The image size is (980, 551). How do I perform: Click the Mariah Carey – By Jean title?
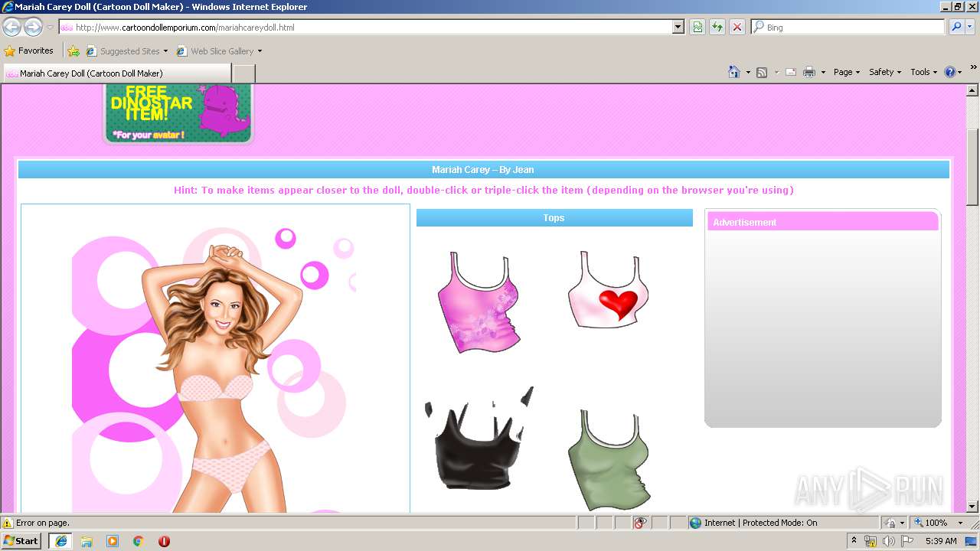pyautogui.click(x=483, y=170)
